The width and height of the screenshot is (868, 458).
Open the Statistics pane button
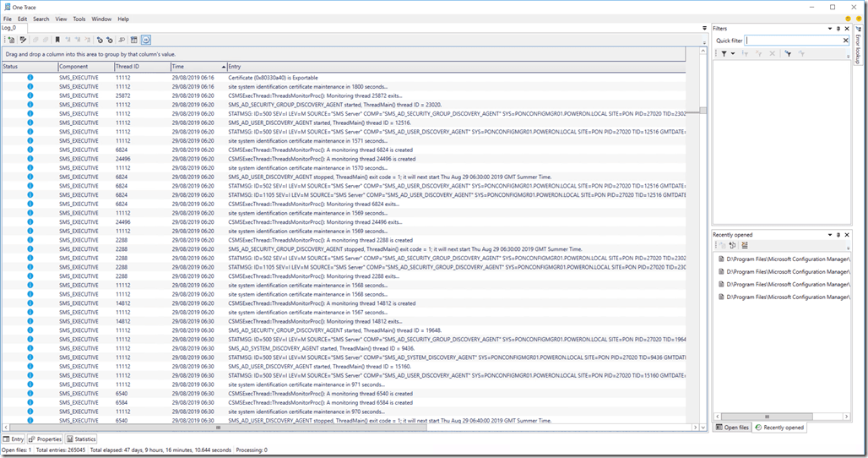[82, 439]
